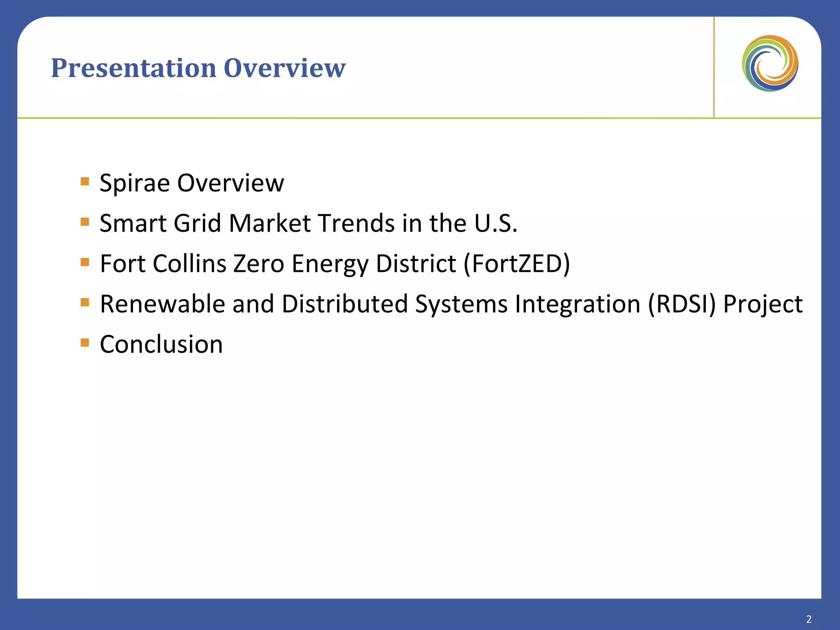Image resolution: width=840 pixels, height=630 pixels.
Task: Click the orange bullet beside Spirae Overview
Action: (x=85, y=182)
